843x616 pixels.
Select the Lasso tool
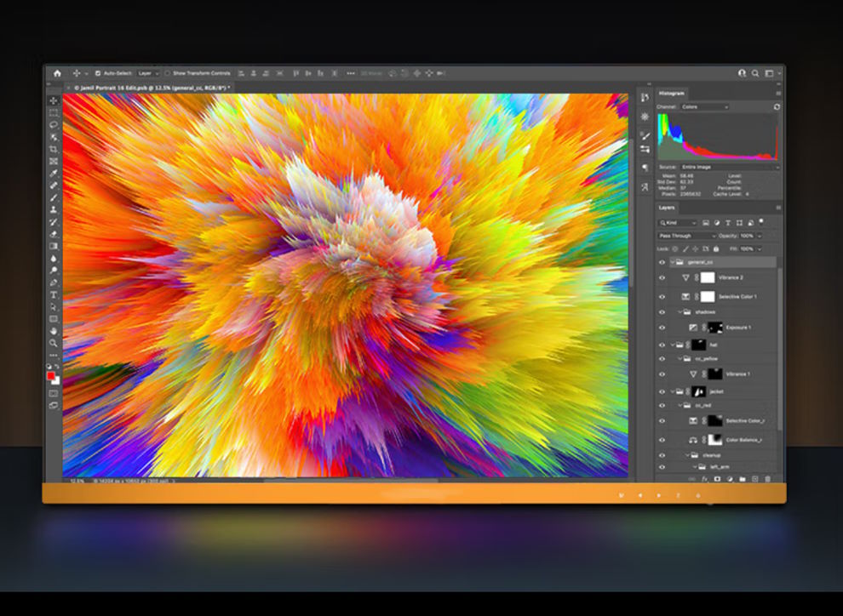[x=54, y=125]
